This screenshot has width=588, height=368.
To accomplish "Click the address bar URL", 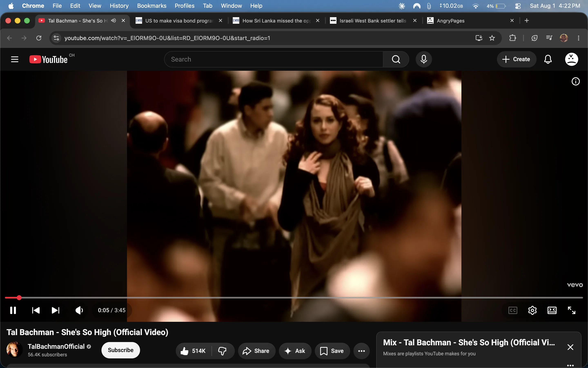I will pos(167,38).
